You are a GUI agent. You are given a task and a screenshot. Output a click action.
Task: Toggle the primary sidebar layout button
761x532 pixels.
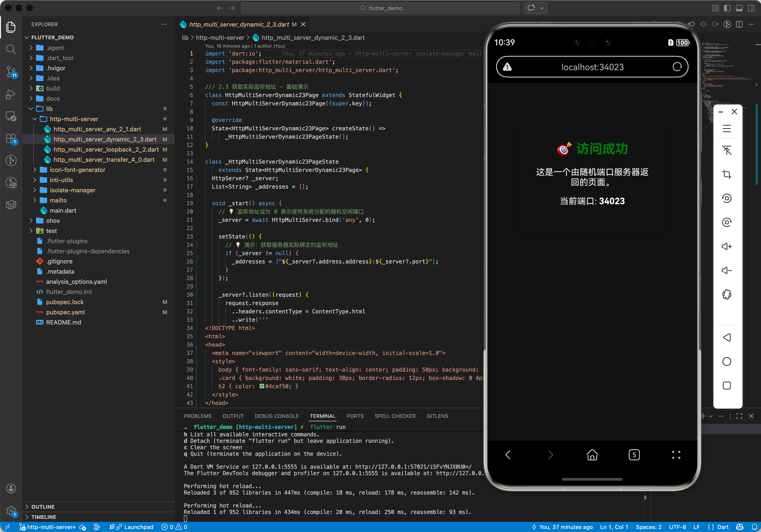click(x=727, y=8)
